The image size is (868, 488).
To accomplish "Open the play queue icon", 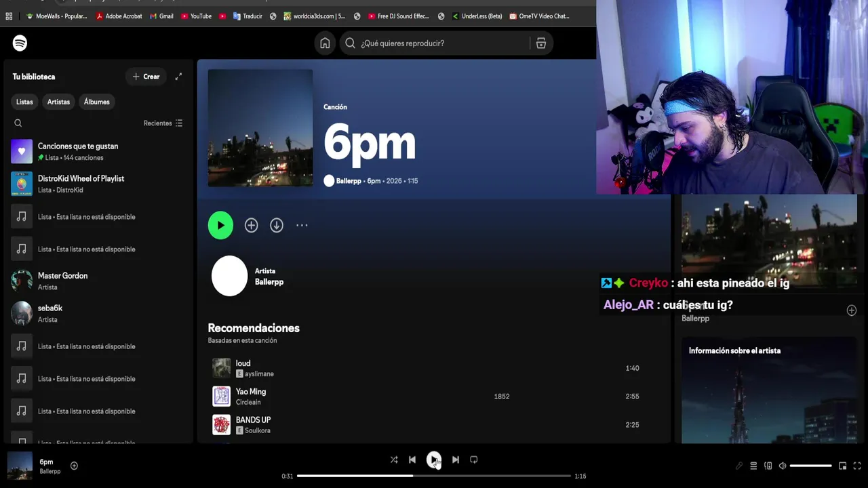I will (753, 466).
